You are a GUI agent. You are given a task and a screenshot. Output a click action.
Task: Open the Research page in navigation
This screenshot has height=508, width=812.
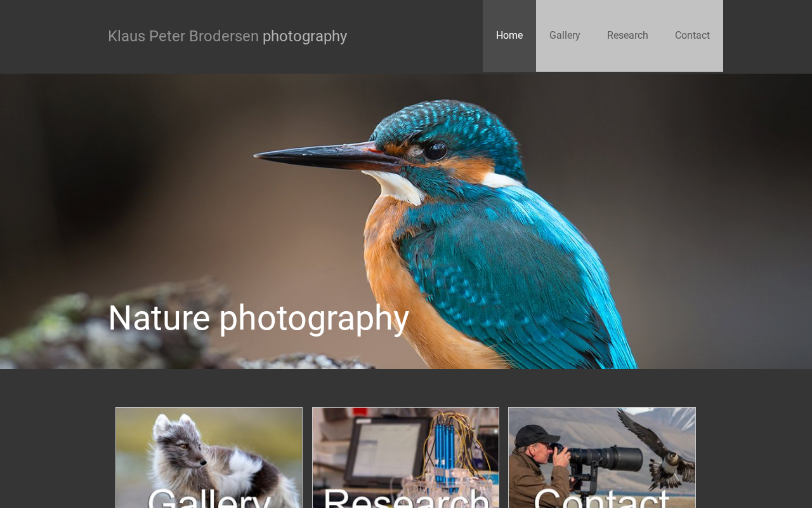coord(627,36)
